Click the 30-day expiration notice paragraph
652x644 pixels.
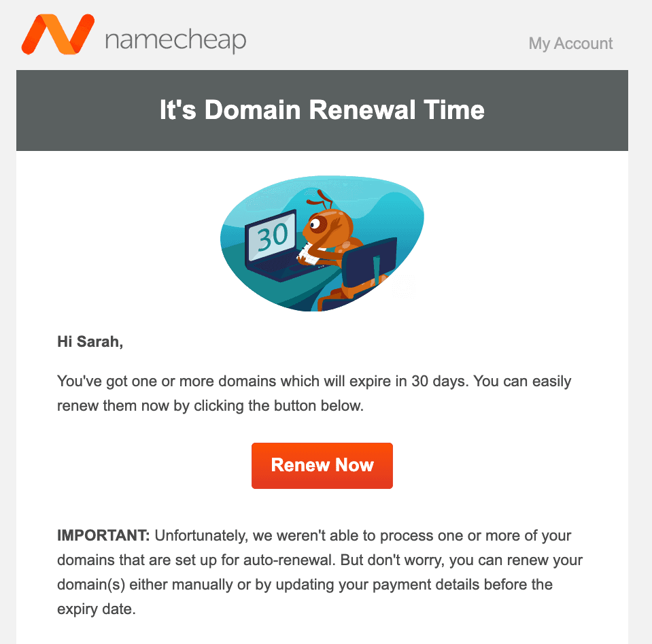pyautogui.click(x=313, y=393)
